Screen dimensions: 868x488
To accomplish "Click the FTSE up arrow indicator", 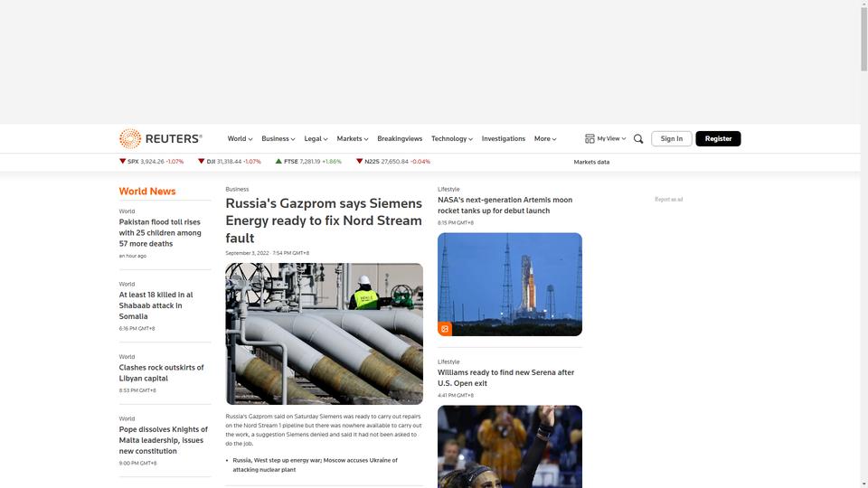I will [278, 162].
